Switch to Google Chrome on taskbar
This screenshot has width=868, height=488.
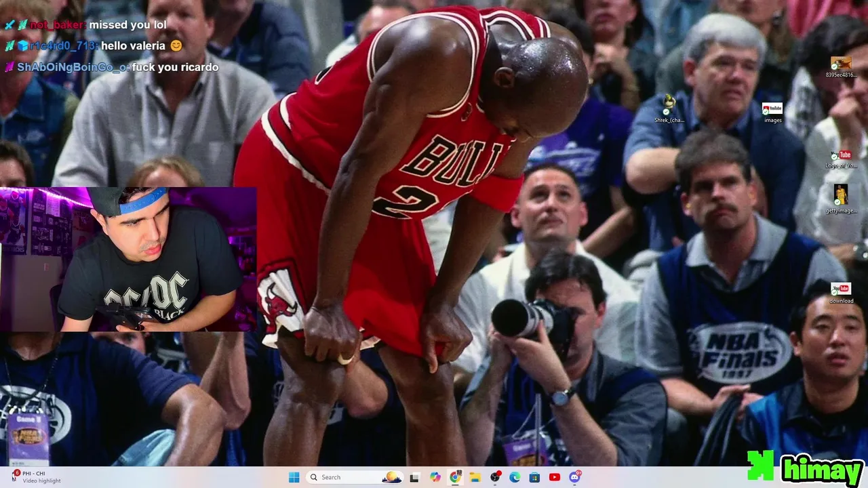[x=455, y=477]
